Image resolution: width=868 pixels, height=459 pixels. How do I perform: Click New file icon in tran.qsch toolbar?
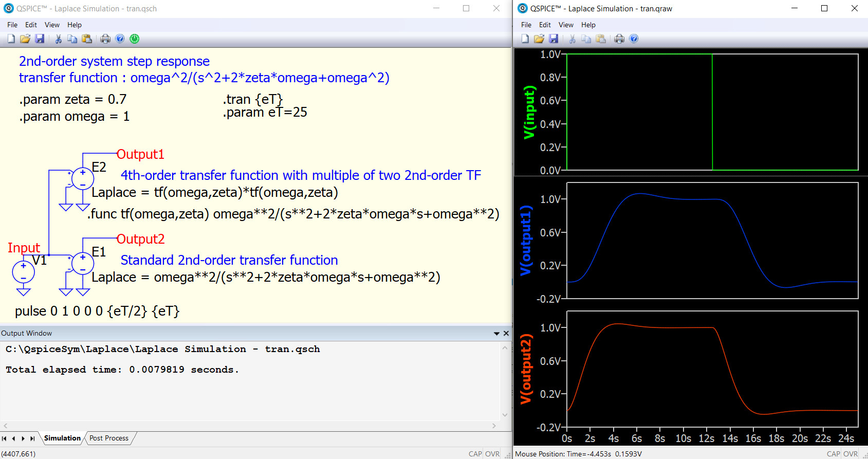tap(11, 39)
